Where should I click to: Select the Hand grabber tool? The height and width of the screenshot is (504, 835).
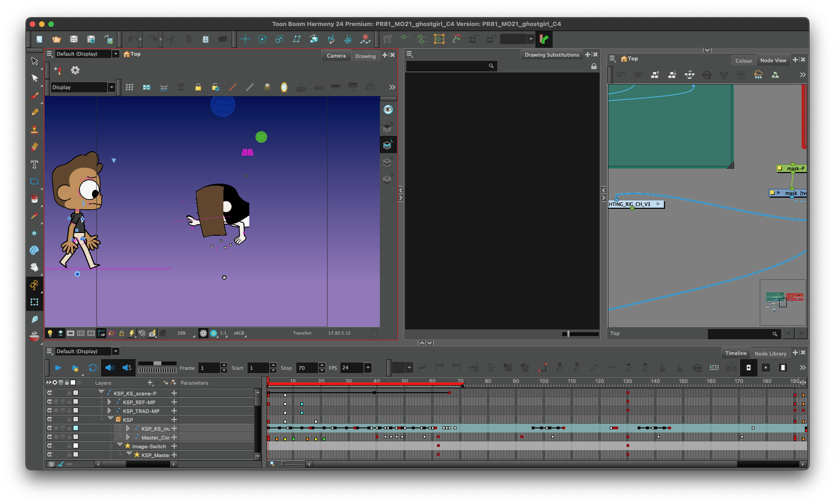pyautogui.click(x=34, y=267)
